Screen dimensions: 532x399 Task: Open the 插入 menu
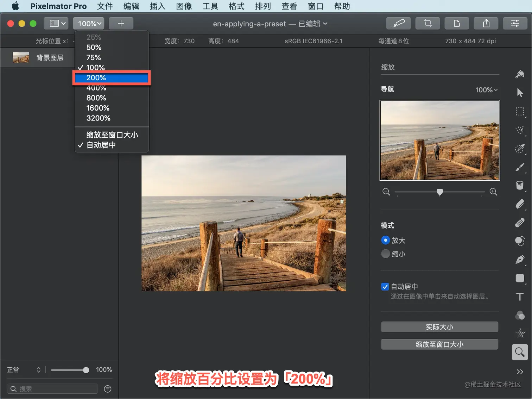pos(157,6)
